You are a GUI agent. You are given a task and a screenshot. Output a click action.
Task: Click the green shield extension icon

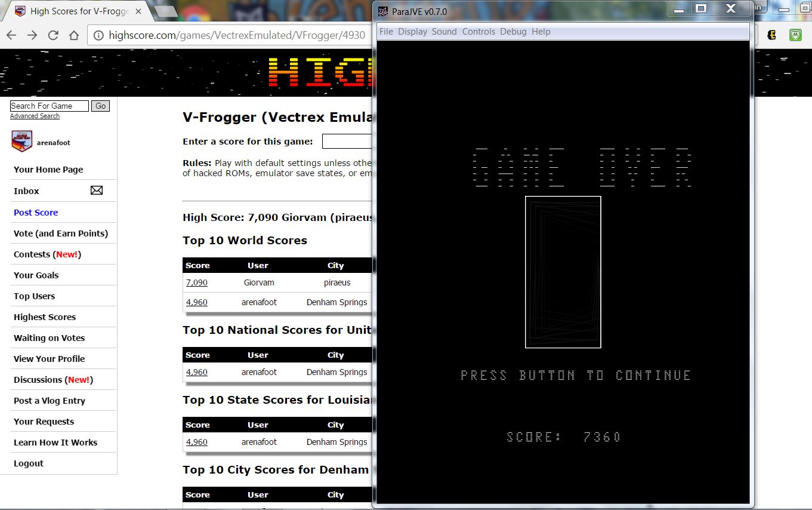click(795, 35)
